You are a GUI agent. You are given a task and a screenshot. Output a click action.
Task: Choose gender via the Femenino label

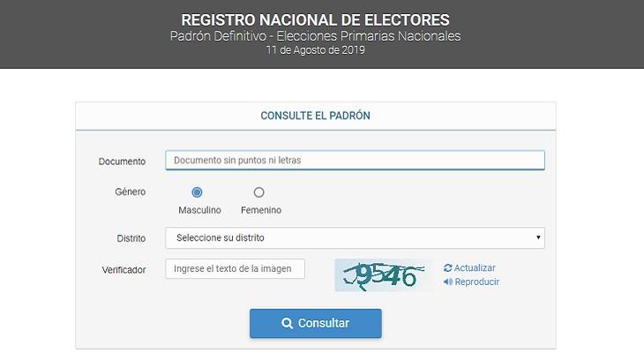click(261, 210)
